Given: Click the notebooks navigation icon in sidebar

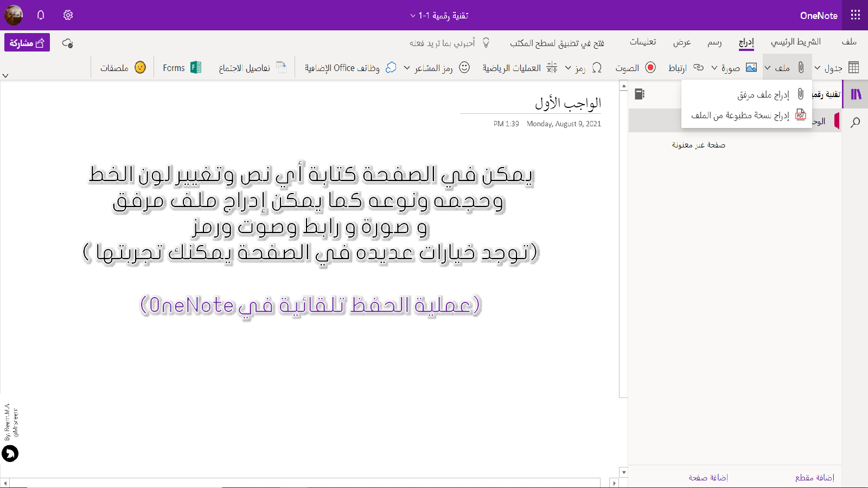Looking at the screenshot, I should (x=856, y=94).
